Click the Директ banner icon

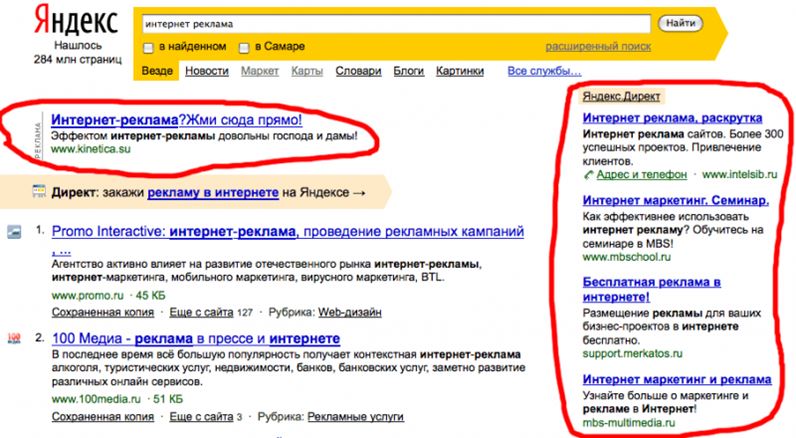coord(38,190)
